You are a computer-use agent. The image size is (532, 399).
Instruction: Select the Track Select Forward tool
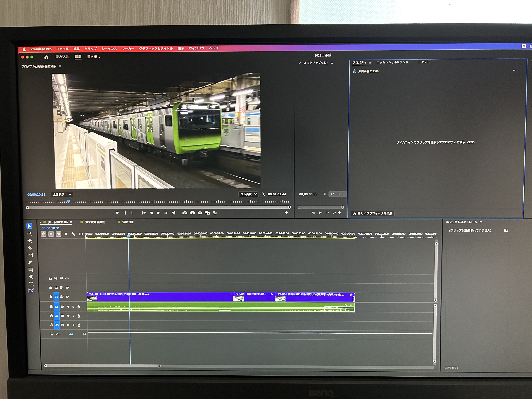[30, 233]
